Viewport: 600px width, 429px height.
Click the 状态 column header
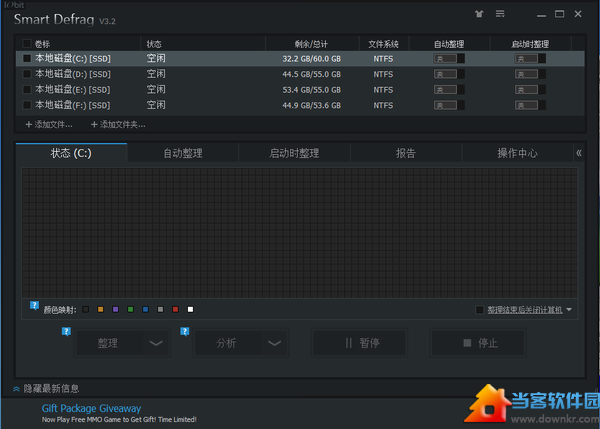coord(154,44)
